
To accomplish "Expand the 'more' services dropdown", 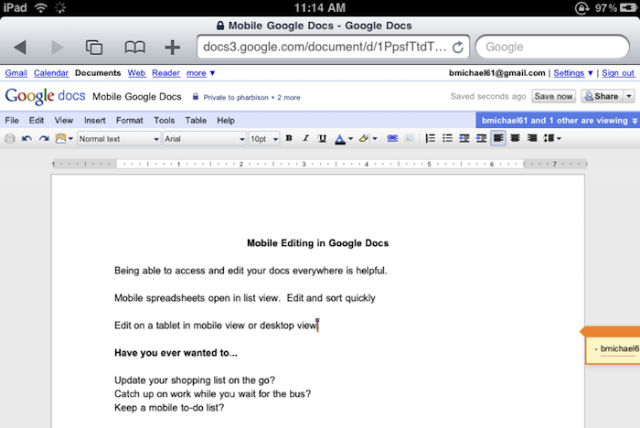I will point(200,73).
